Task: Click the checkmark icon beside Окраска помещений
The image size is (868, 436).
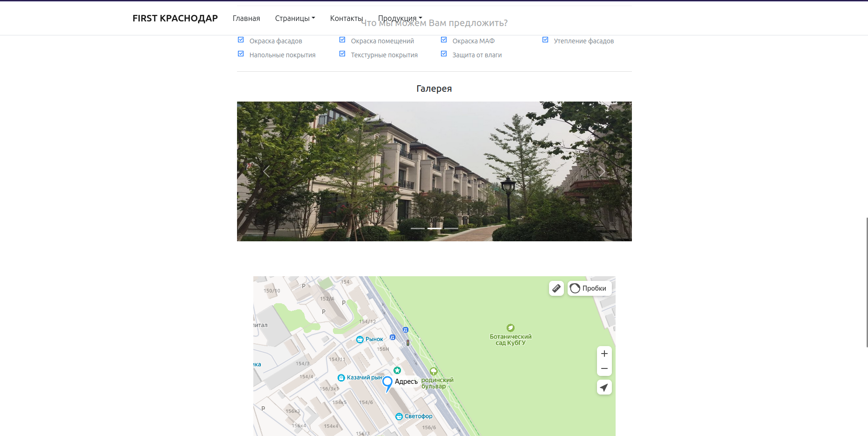Action: pos(342,40)
